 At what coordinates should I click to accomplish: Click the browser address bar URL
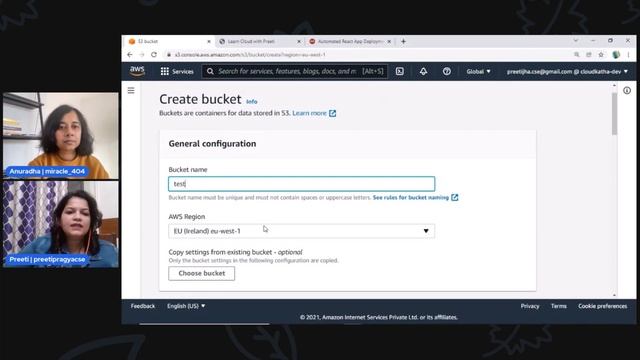click(x=250, y=55)
